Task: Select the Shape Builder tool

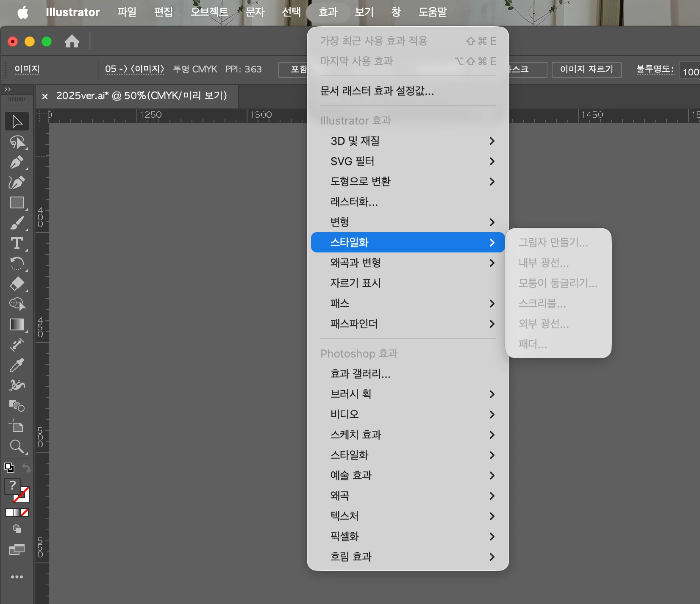Action: (x=17, y=304)
